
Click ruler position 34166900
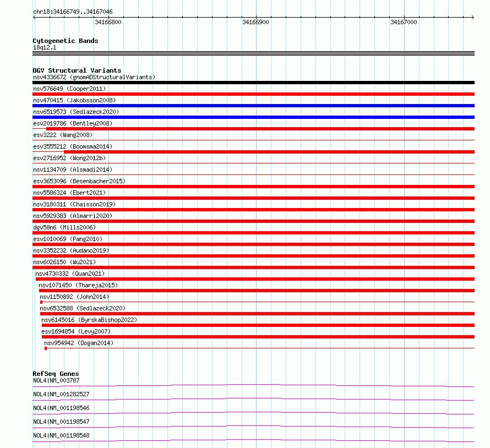point(255,22)
